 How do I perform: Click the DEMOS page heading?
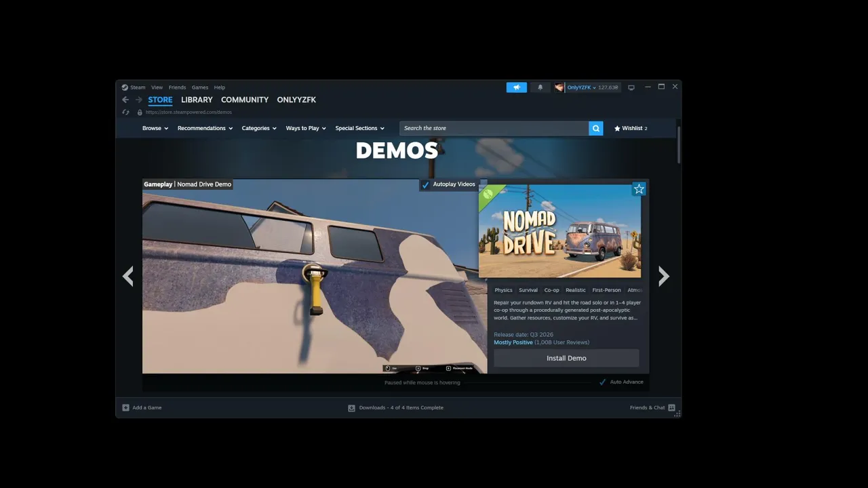(x=397, y=150)
